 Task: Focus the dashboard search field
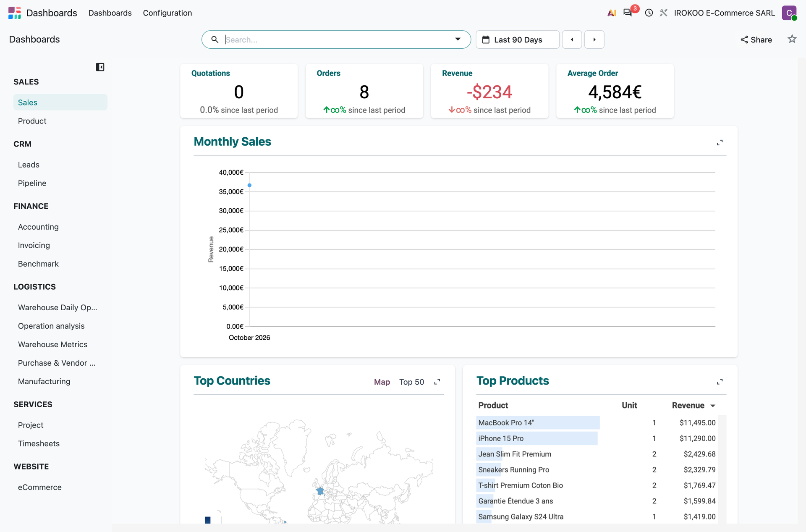pyautogui.click(x=336, y=39)
